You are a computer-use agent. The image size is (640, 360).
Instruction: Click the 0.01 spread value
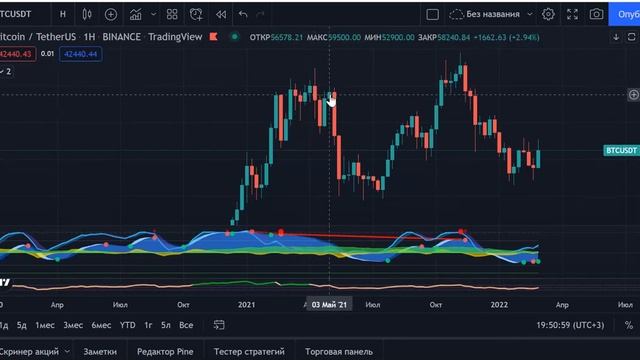pyautogui.click(x=47, y=53)
